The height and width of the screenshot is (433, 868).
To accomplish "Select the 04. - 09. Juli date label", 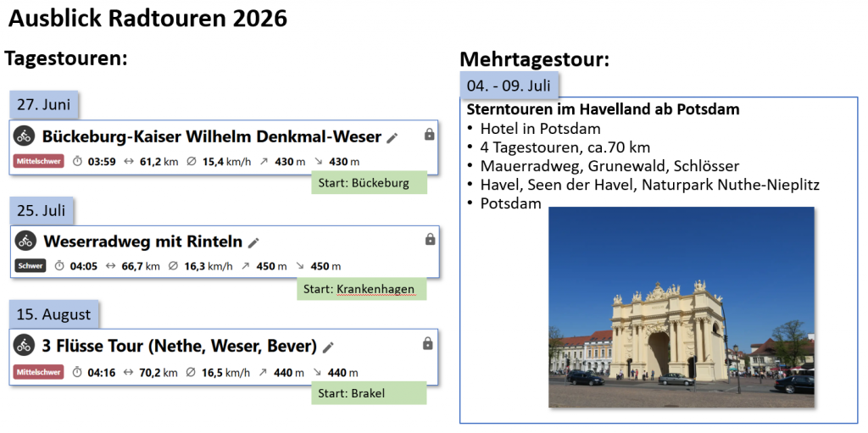I will tap(509, 86).
